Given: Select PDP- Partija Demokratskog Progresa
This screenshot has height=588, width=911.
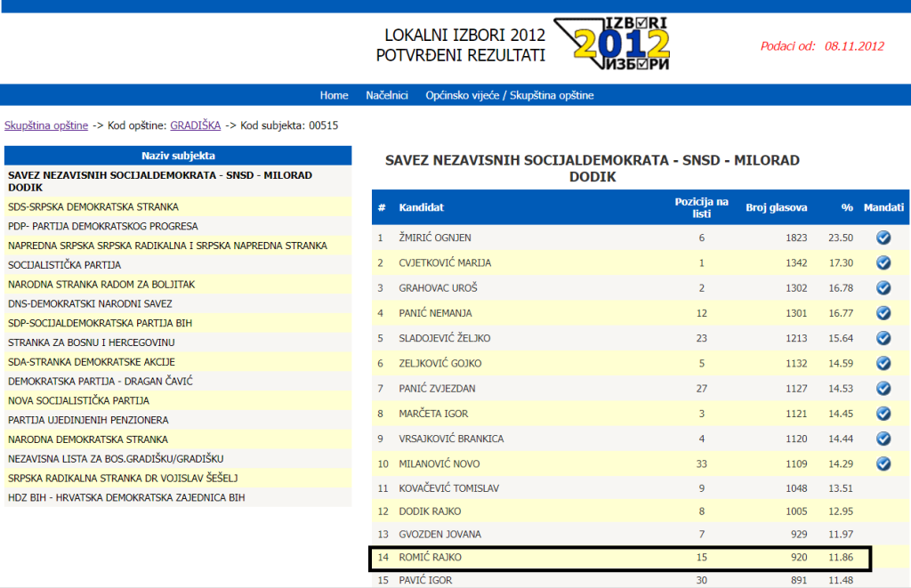Looking at the screenshot, I should [x=103, y=226].
